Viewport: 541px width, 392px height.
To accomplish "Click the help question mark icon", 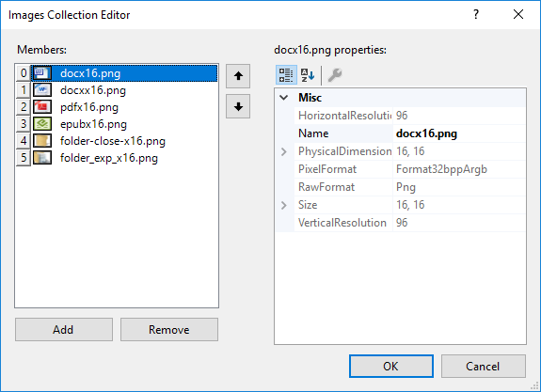I will (x=476, y=14).
